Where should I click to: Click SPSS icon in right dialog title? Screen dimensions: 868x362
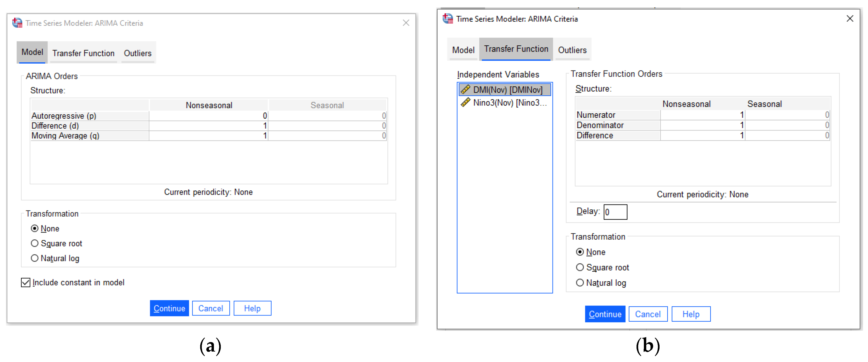(448, 19)
